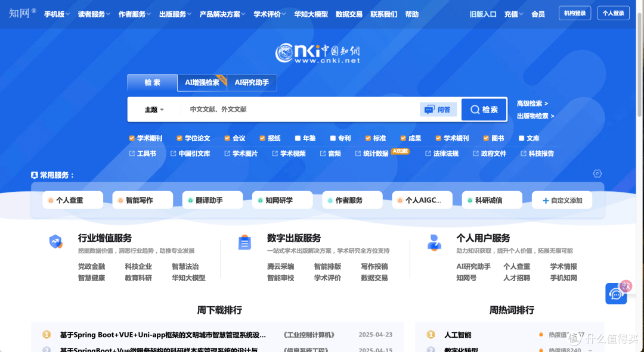This screenshot has height=352, width=644.
Task: Click the 问答 chat bubble icon button
Action: [x=438, y=110]
